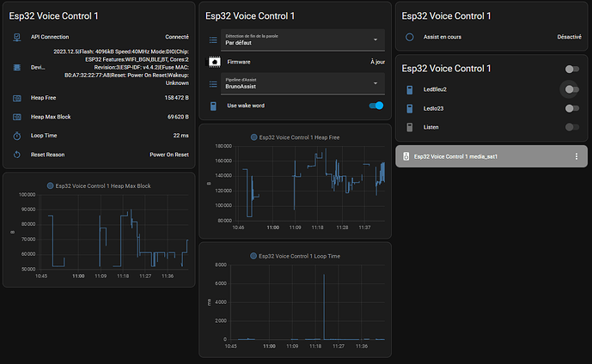Click the API Connection status icon

17,37
